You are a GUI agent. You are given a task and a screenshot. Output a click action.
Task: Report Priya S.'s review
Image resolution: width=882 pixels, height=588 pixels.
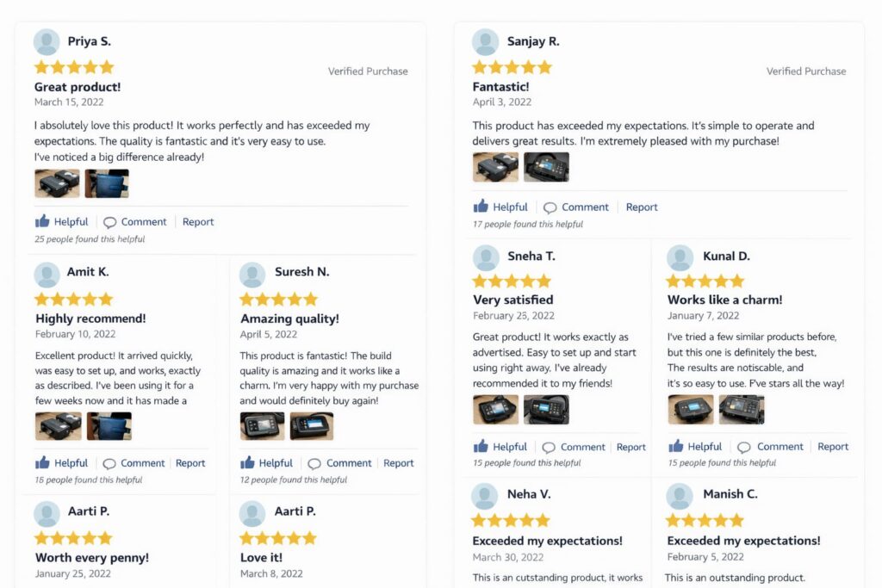(x=198, y=221)
